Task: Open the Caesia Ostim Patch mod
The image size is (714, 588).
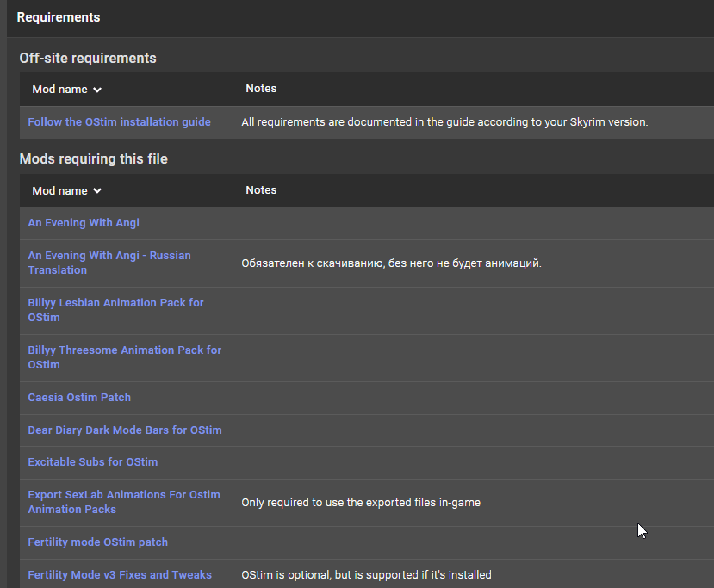Action: [79, 398]
